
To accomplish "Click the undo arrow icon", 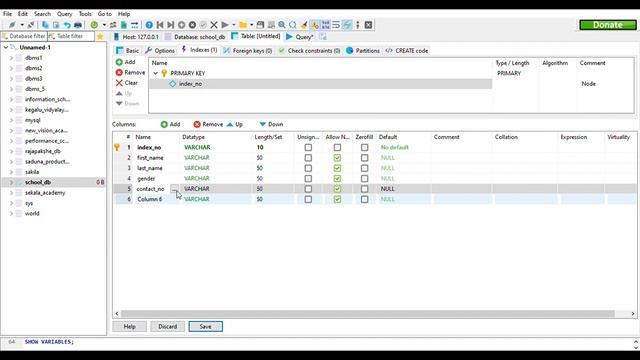I will coord(67,25).
